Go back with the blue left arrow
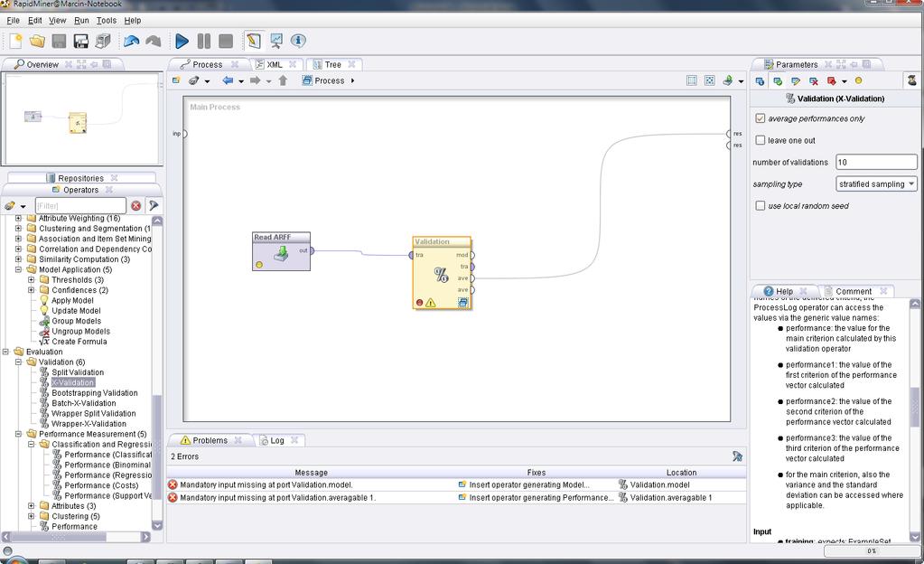This screenshot has height=564, width=924. [228, 80]
